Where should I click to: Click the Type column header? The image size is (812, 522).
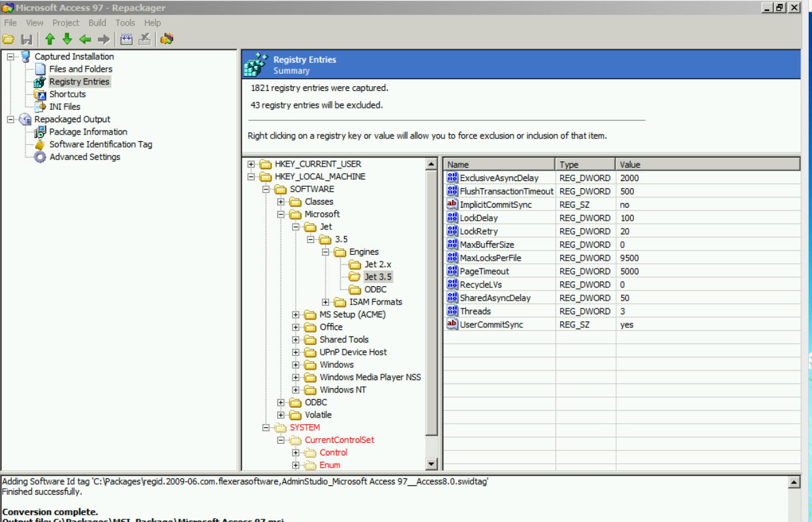[586, 164]
